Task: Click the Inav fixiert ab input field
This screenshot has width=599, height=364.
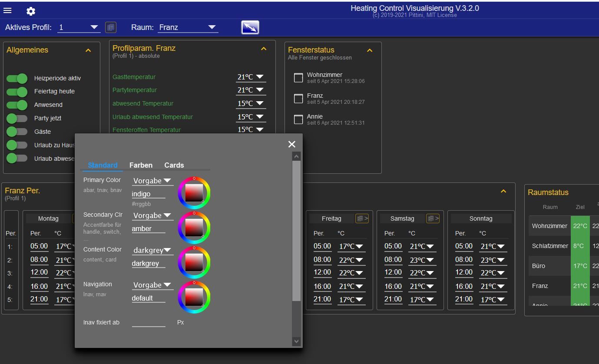Action: [149, 322]
